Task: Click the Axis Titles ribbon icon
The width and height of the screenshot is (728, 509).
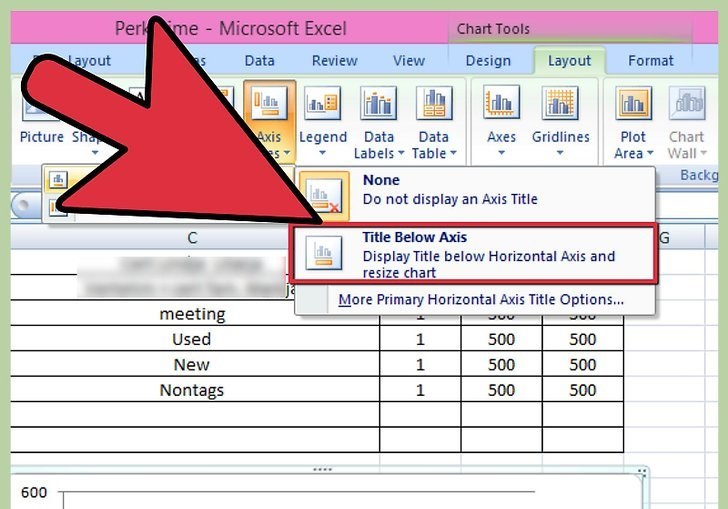Action: click(269, 103)
